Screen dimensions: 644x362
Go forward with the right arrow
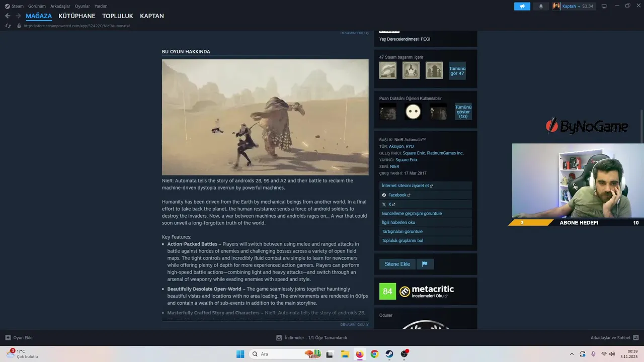click(18, 16)
